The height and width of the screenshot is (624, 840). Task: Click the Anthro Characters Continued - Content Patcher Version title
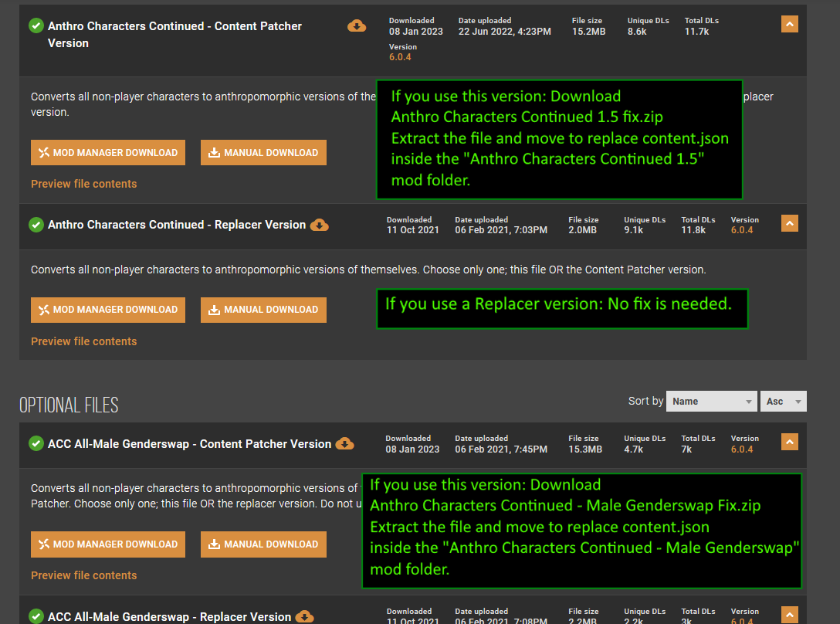[x=174, y=35]
